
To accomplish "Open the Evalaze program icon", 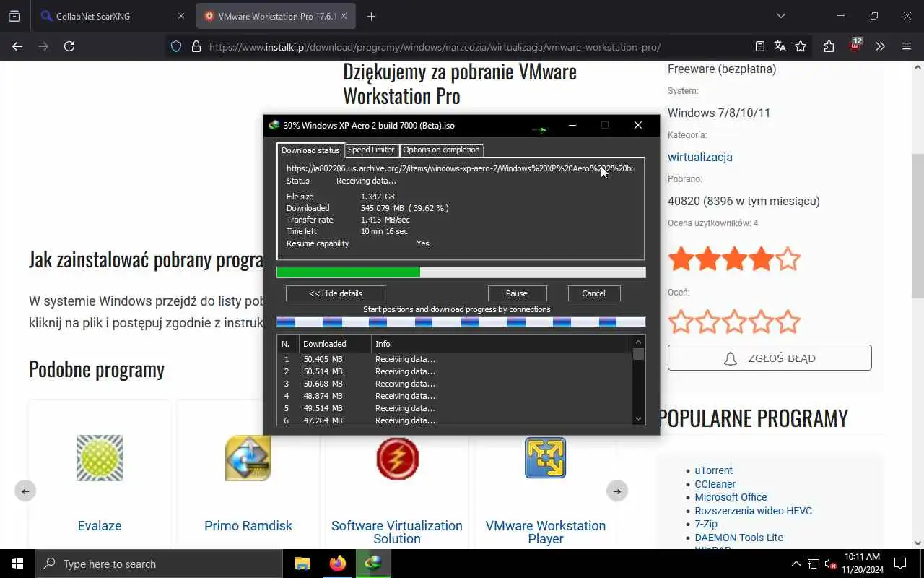I will click(x=100, y=458).
